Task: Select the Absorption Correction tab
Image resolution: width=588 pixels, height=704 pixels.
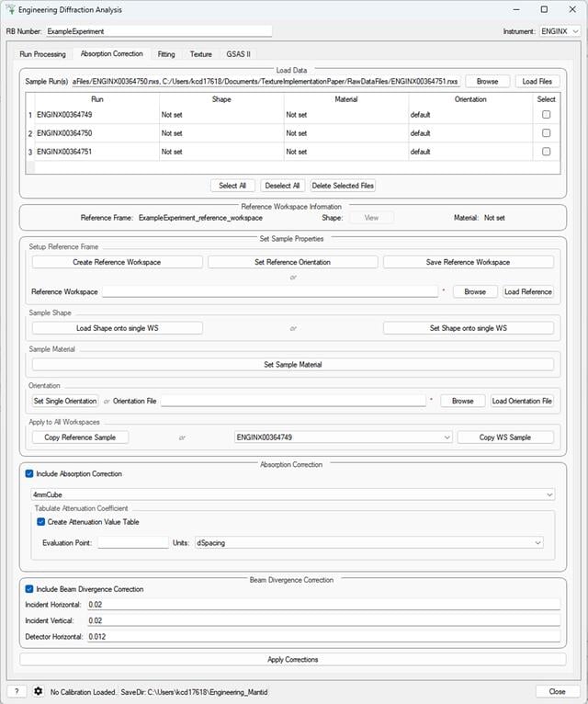Action: pos(112,53)
